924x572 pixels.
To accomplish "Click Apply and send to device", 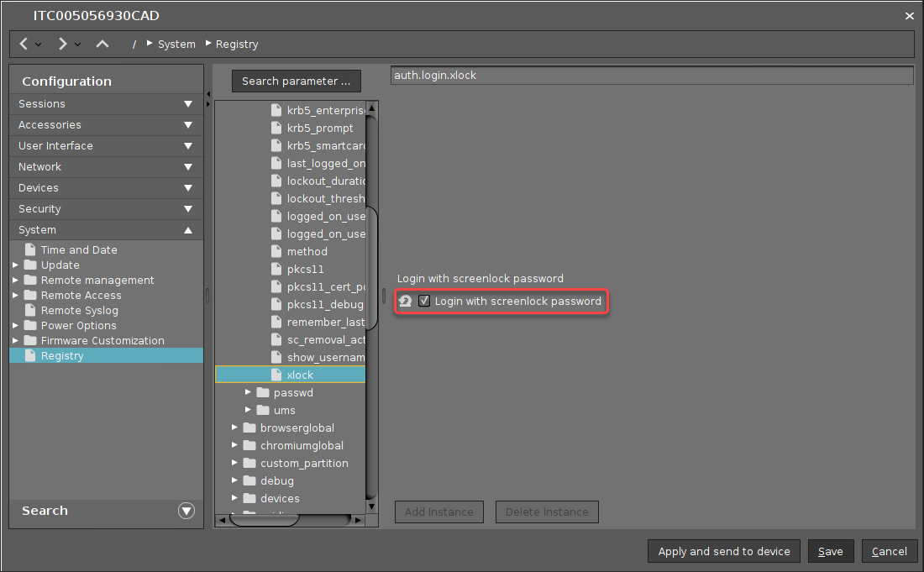I will [723, 552].
